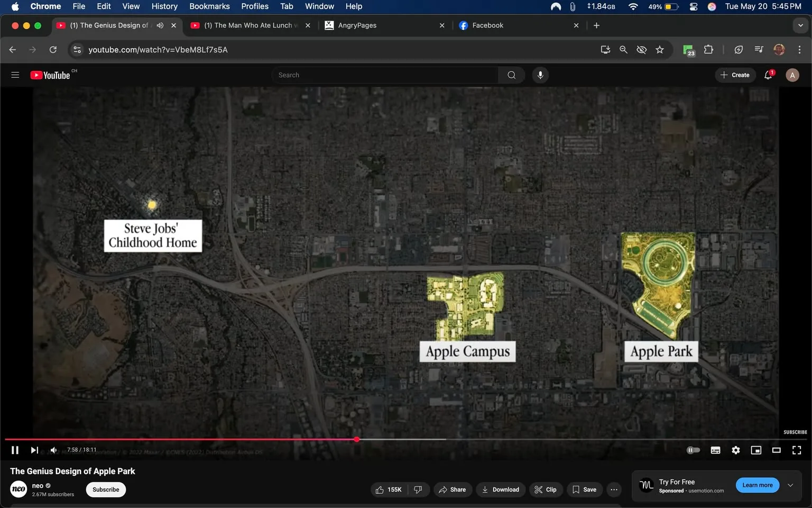Open the more actions ellipsis menu

613,489
